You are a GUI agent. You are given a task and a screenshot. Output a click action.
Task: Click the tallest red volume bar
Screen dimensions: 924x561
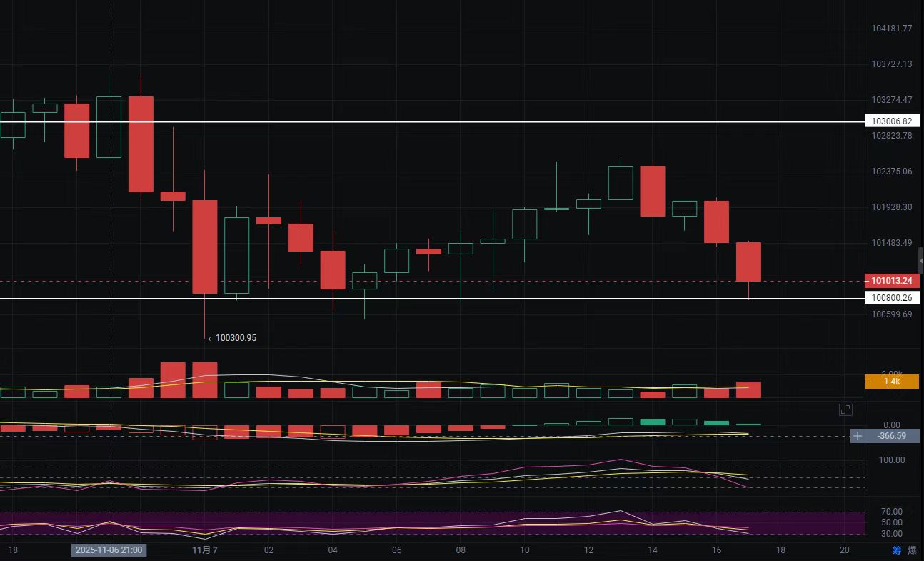[173, 380]
